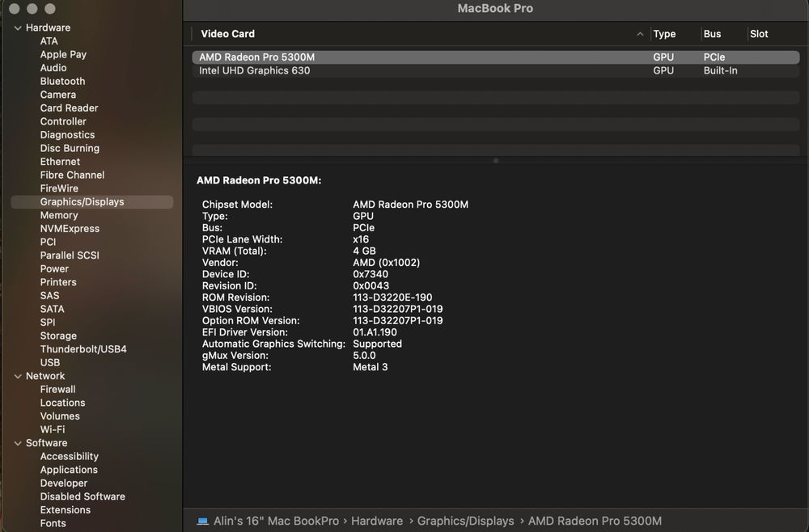The width and height of the screenshot is (809, 532).
Task: Collapse the Network section chevron
Action: point(18,376)
